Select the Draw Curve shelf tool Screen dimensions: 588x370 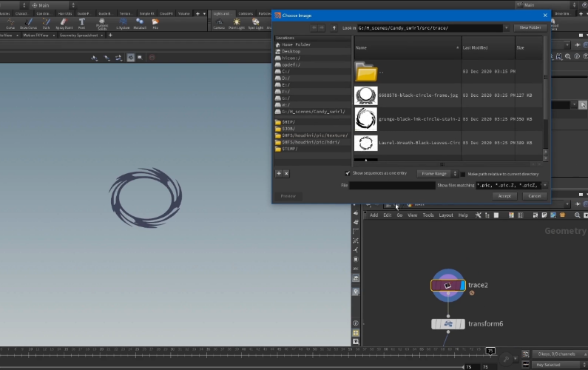click(27, 23)
